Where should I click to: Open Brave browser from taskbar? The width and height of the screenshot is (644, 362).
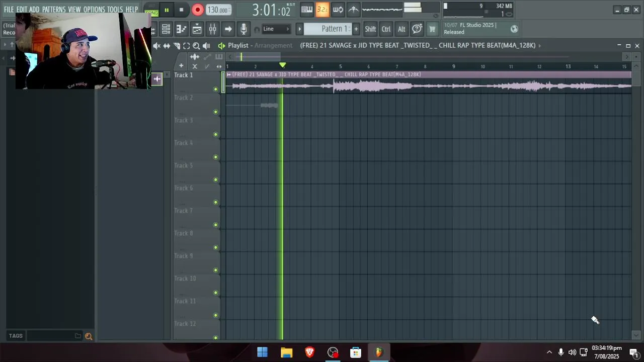(x=309, y=352)
